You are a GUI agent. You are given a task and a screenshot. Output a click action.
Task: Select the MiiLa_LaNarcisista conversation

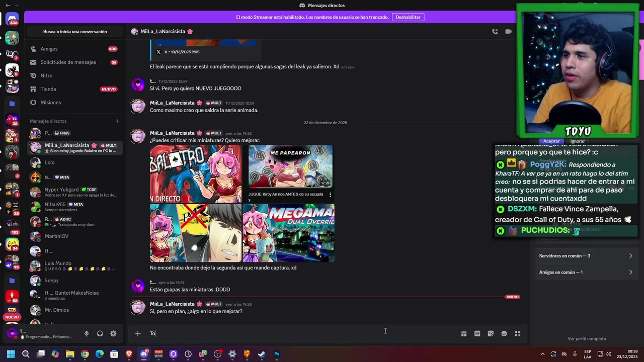(x=74, y=148)
